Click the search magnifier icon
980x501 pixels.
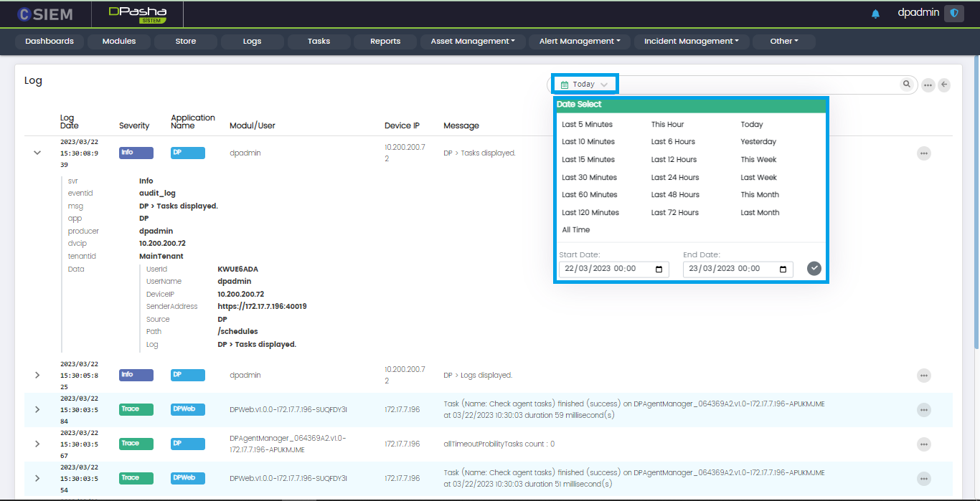click(907, 85)
